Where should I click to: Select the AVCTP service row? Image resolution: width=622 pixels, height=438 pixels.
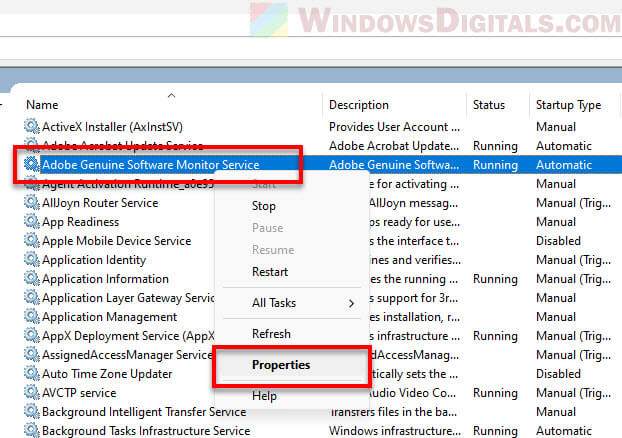coord(79,393)
